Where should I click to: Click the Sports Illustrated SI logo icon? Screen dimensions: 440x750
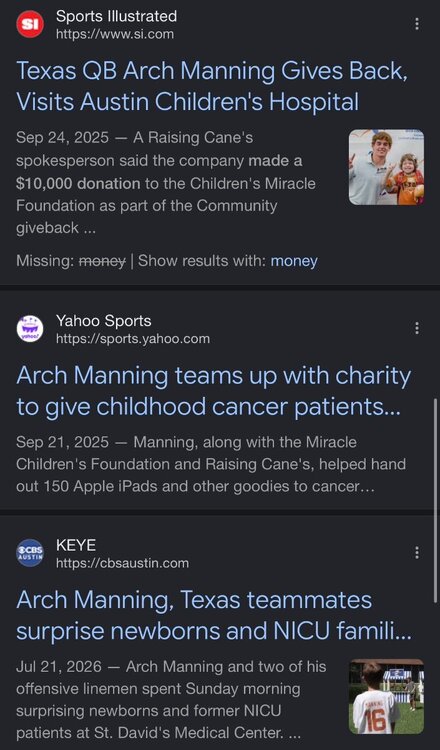pos(30,24)
